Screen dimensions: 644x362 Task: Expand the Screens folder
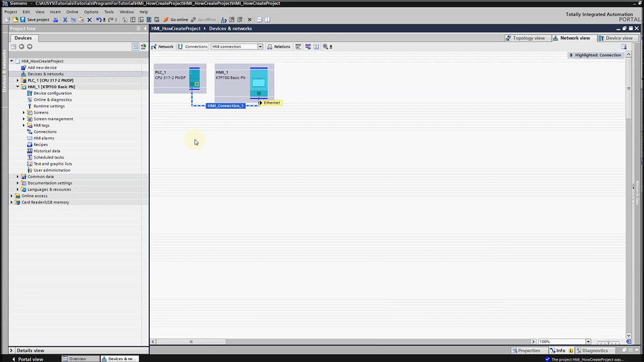click(24, 113)
